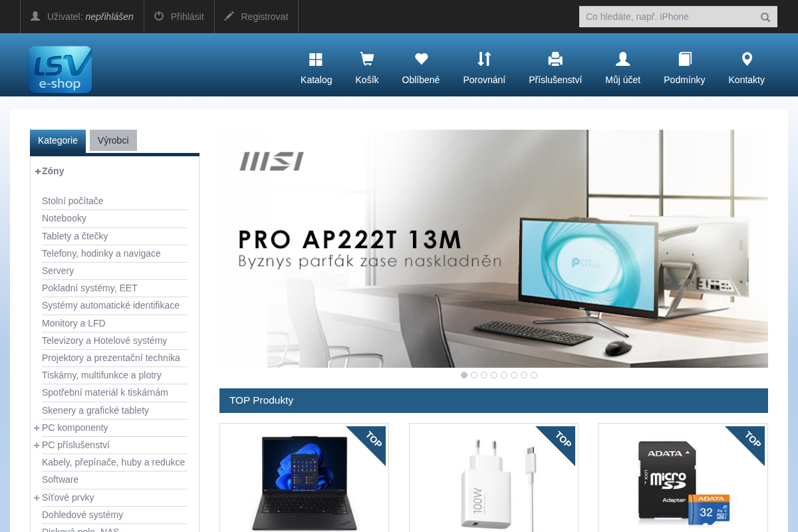Show the first banner slide dot
Screen dimensions: 798x532
464,375
